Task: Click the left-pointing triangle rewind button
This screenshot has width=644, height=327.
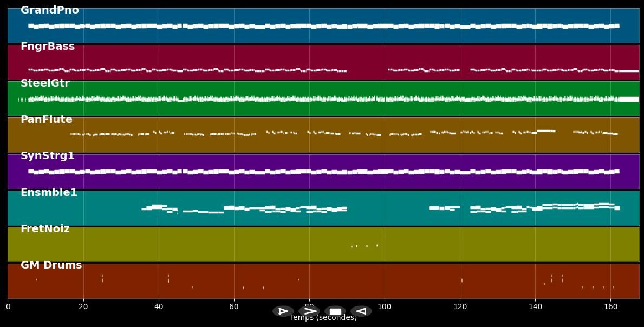Action: point(361,311)
